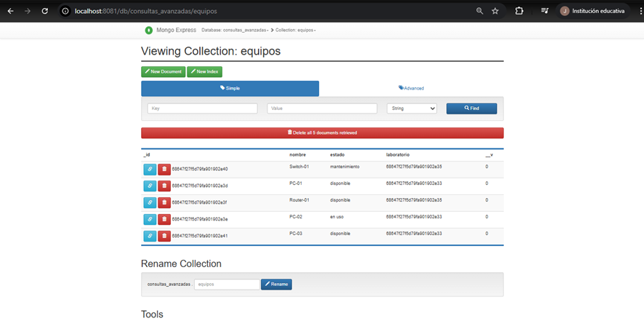Sort by the nombre column header
The height and width of the screenshot is (321, 644).
point(298,155)
